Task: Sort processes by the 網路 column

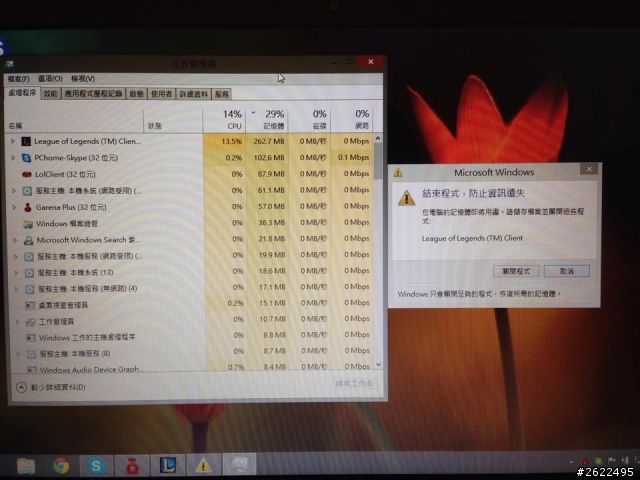Action: pos(352,120)
